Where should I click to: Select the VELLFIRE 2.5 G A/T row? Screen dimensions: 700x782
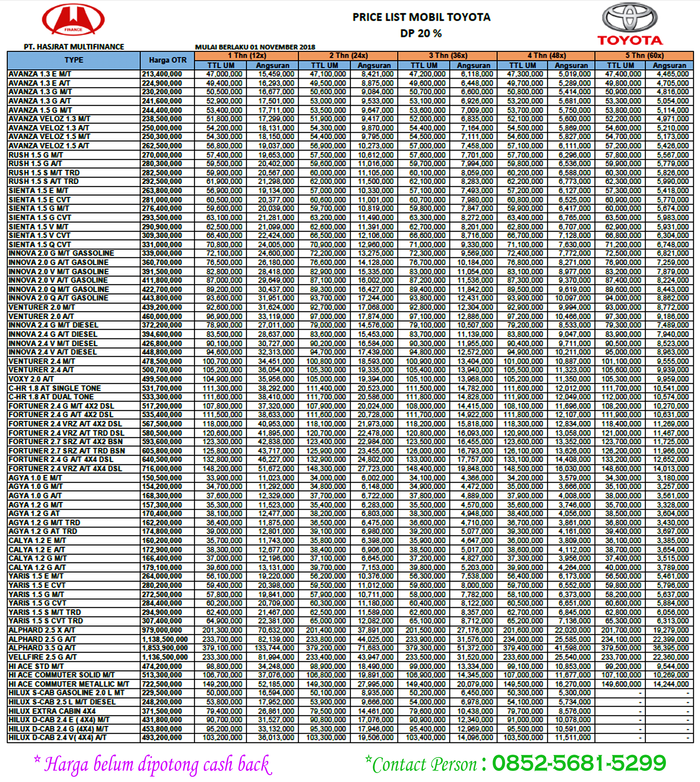tap(350, 657)
